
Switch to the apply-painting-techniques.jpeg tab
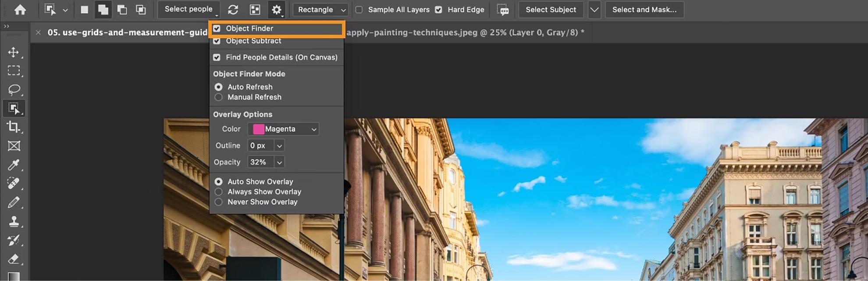click(x=465, y=32)
